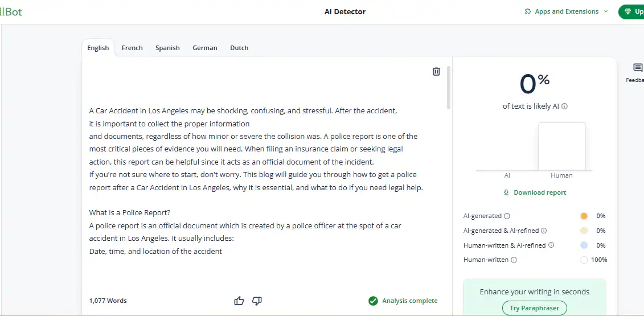Click info icon beside Human-written & AI-refined
Image resolution: width=644 pixels, height=316 pixels.
coord(551,245)
